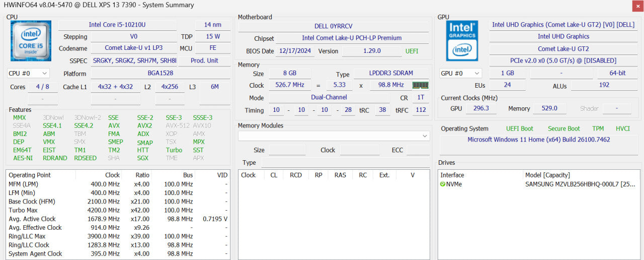Click the CR value 1T
The width and height of the screenshot is (644, 260).
421,98
